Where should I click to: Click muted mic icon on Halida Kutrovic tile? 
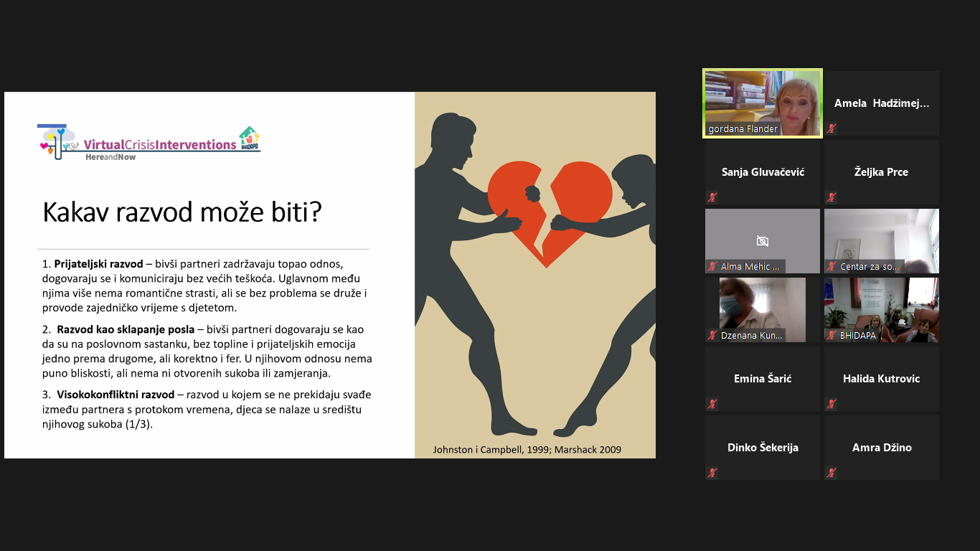pyautogui.click(x=831, y=404)
